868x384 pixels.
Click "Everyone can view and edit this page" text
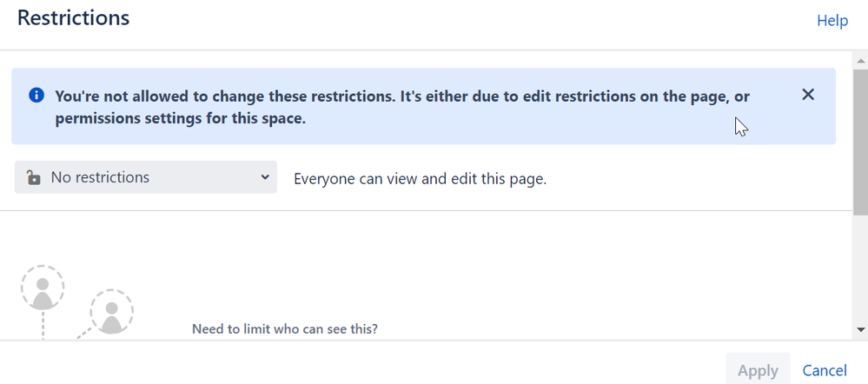tap(421, 179)
